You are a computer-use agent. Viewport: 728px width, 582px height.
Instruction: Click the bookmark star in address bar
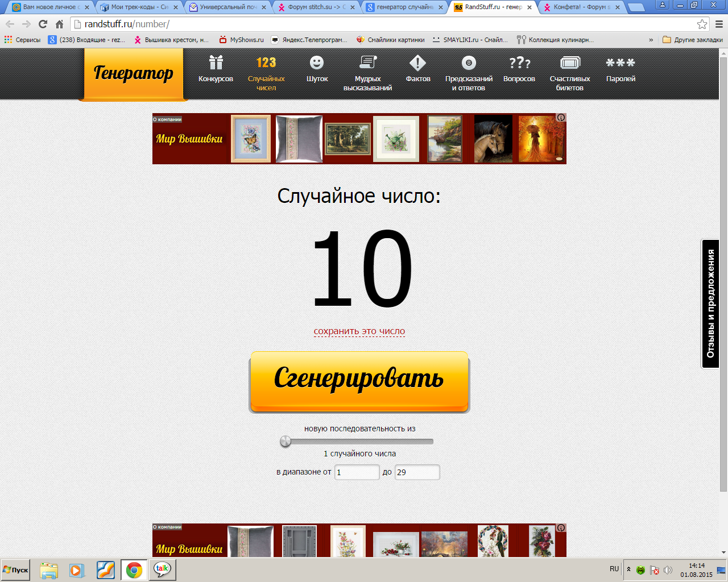[x=702, y=24]
